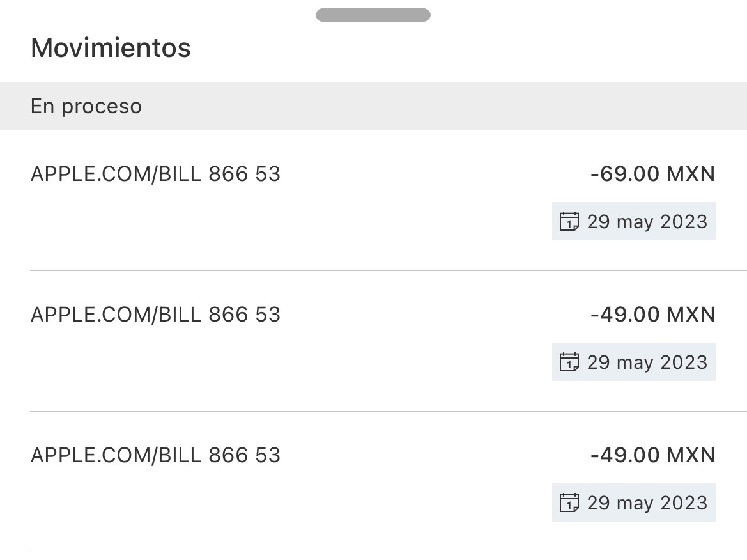The height and width of the screenshot is (560, 747).
Task: Click APPLE.COM/BILL text on the -69.00 charge
Action: pos(115,174)
